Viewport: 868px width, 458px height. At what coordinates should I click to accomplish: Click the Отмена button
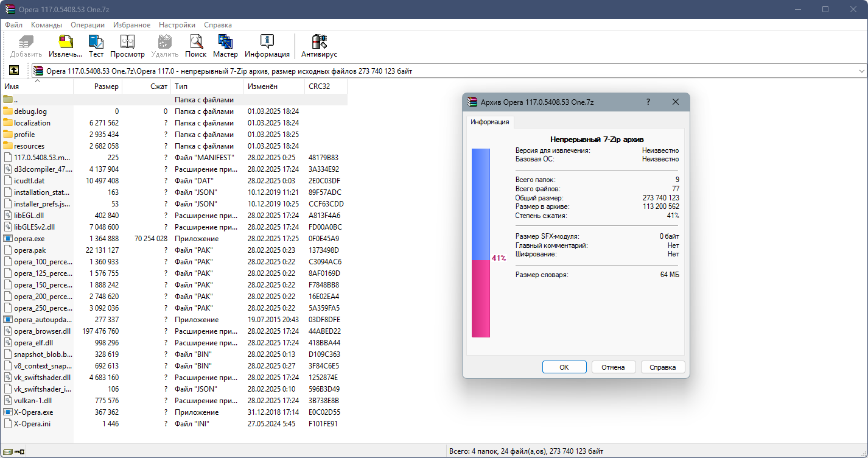point(613,367)
